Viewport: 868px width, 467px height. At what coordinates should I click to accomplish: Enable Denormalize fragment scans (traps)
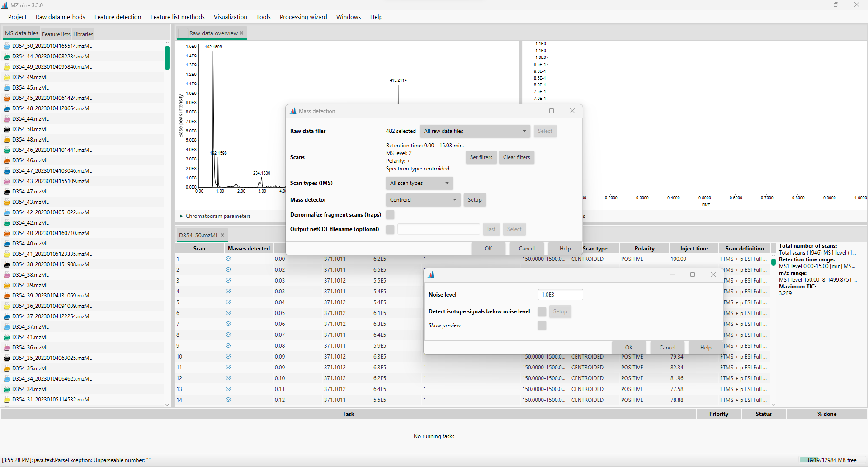(390, 215)
